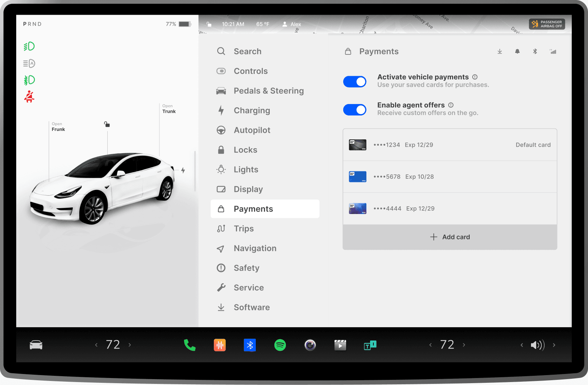The width and height of the screenshot is (588, 385).
Task: Open the Phone app in the dock
Action: pyautogui.click(x=190, y=345)
